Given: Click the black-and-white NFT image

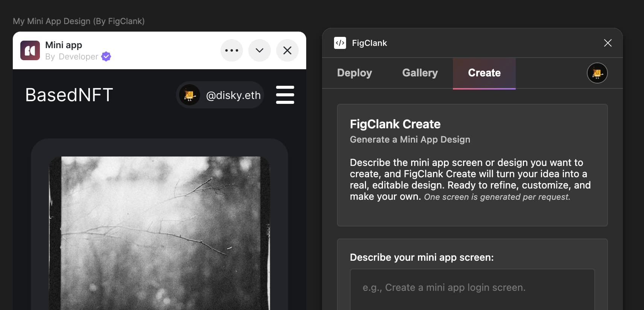Looking at the screenshot, I should click(x=159, y=233).
